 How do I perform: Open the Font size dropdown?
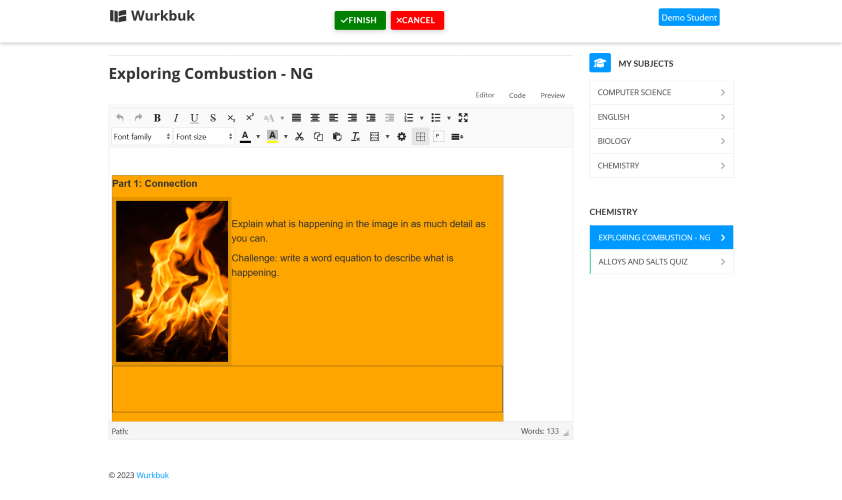click(204, 136)
